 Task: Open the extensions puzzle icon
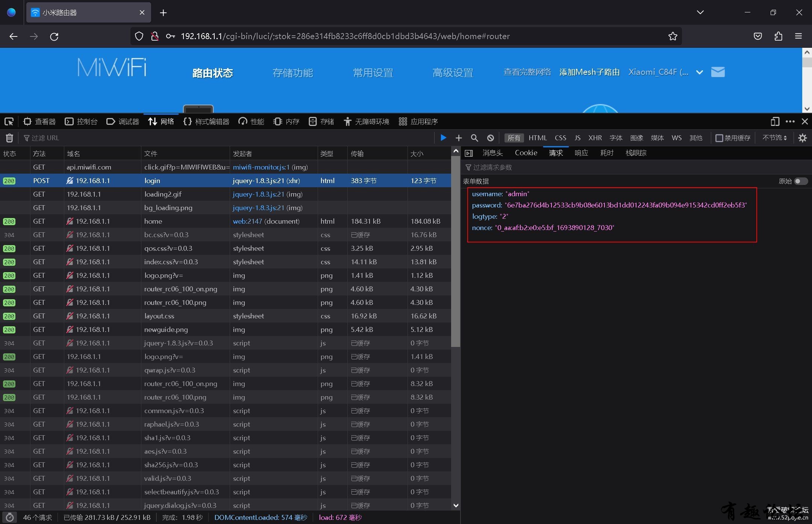click(x=778, y=36)
